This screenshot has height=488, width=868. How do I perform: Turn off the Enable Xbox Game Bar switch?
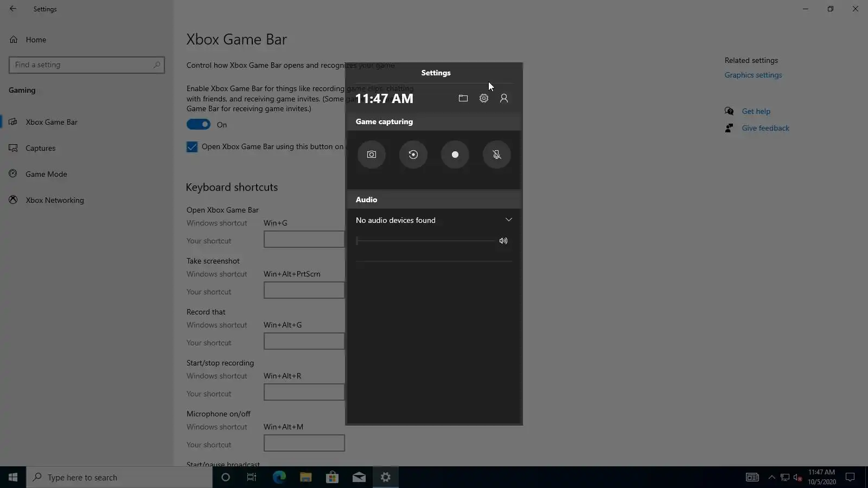pyautogui.click(x=199, y=125)
